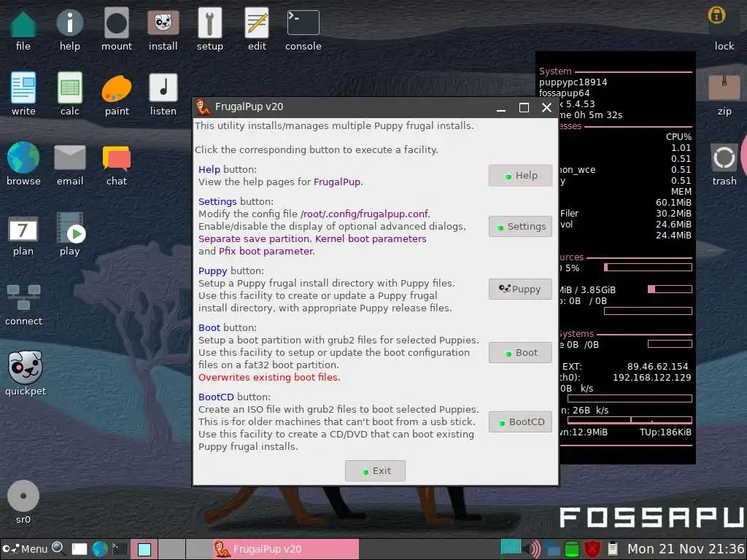Click the Help button in FrugalPup
The height and width of the screenshot is (560, 747).
(520, 175)
